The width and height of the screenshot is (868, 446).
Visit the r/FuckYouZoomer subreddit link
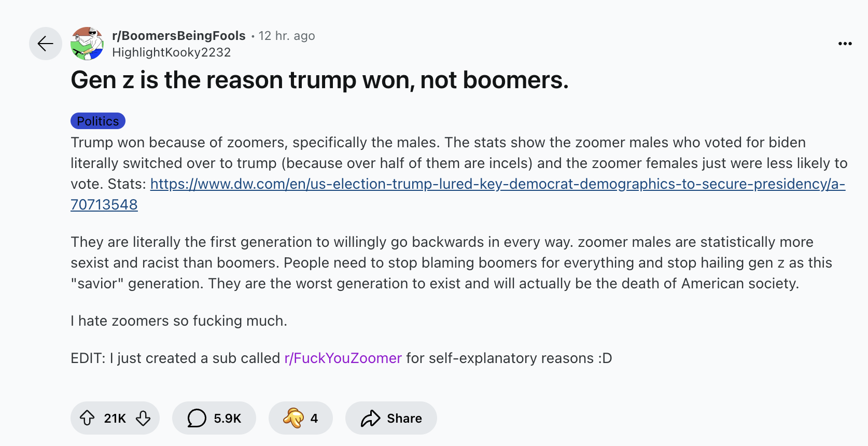coord(343,358)
